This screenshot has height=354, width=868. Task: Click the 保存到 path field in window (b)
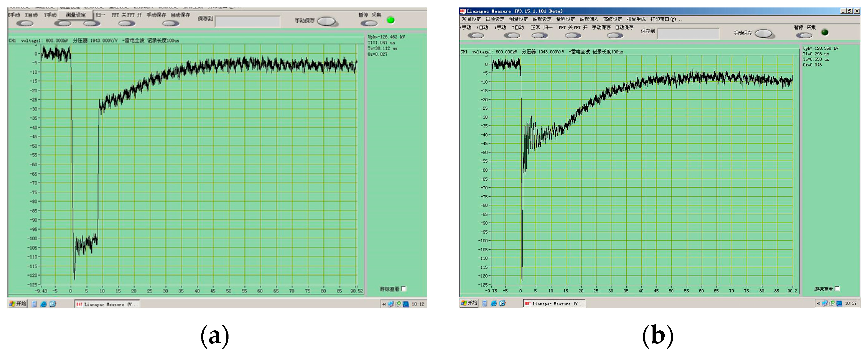[x=688, y=33]
